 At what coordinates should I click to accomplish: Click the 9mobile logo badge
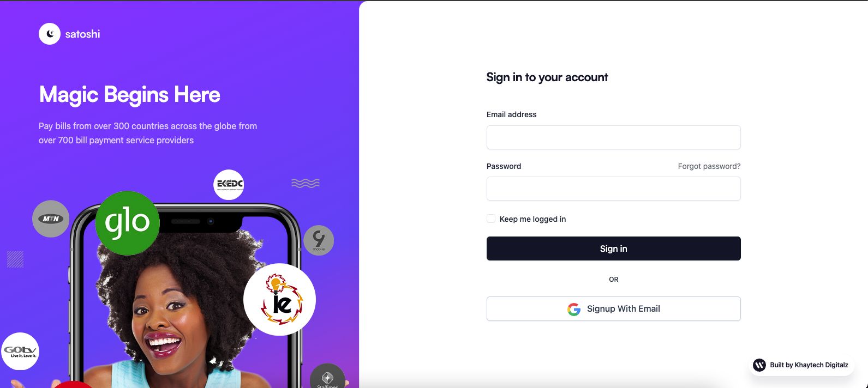319,240
